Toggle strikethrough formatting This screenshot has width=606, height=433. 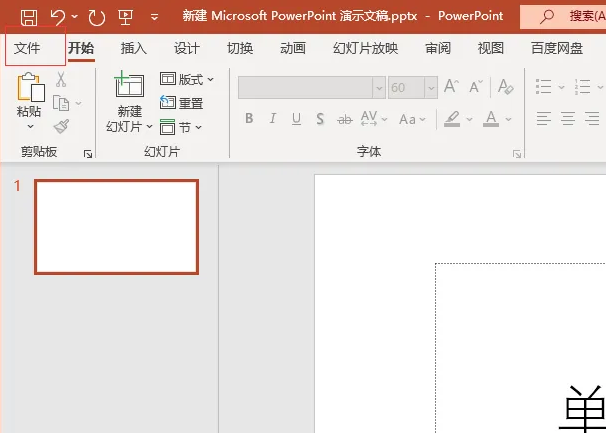tap(344, 120)
